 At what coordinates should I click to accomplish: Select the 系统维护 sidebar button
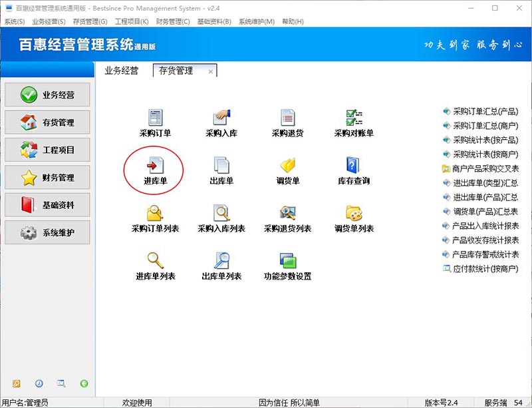47,232
